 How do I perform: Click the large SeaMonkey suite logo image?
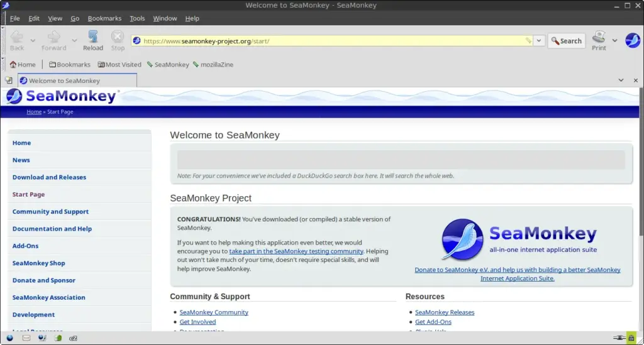point(519,239)
